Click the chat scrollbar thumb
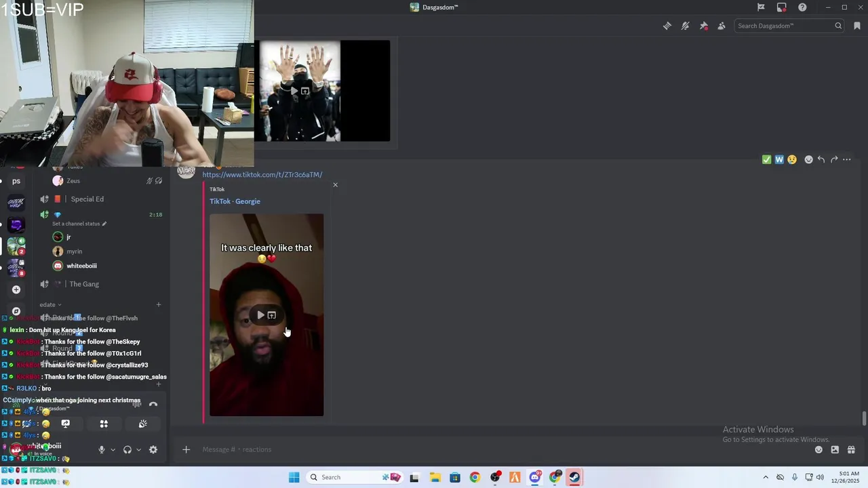 click(864, 419)
